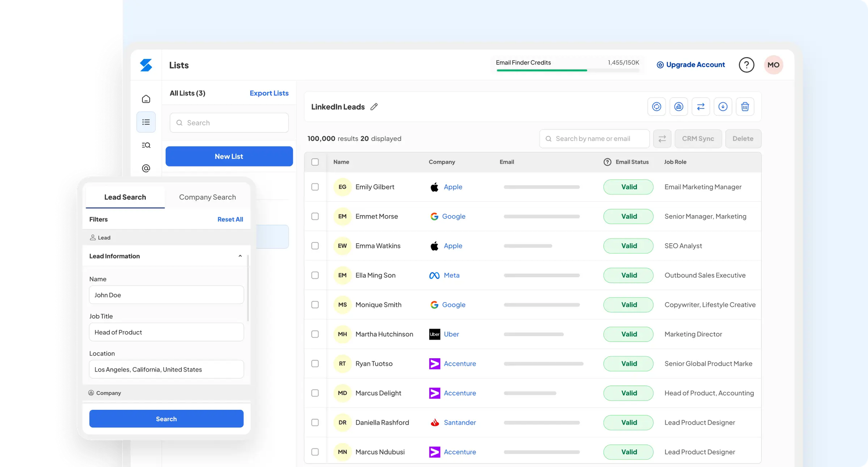The width and height of the screenshot is (868, 467).
Task: Click the Email Finder Credits progress bar
Action: click(x=568, y=70)
